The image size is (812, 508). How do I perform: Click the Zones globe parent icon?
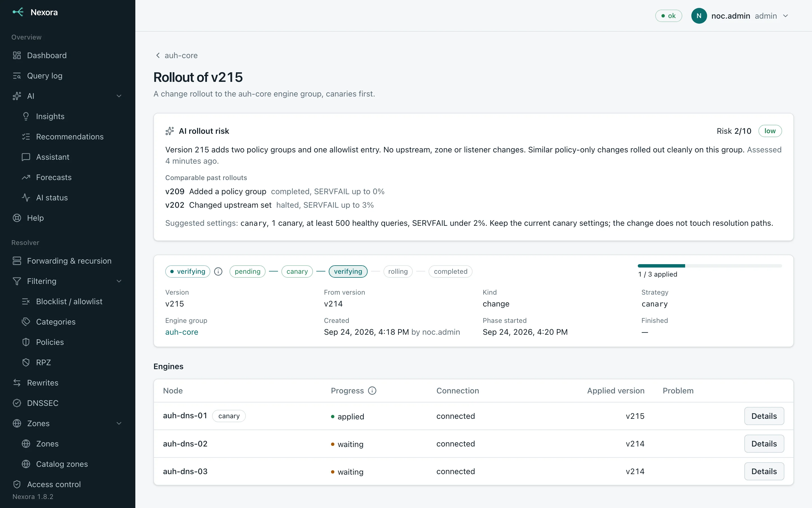[x=17, y=423]
